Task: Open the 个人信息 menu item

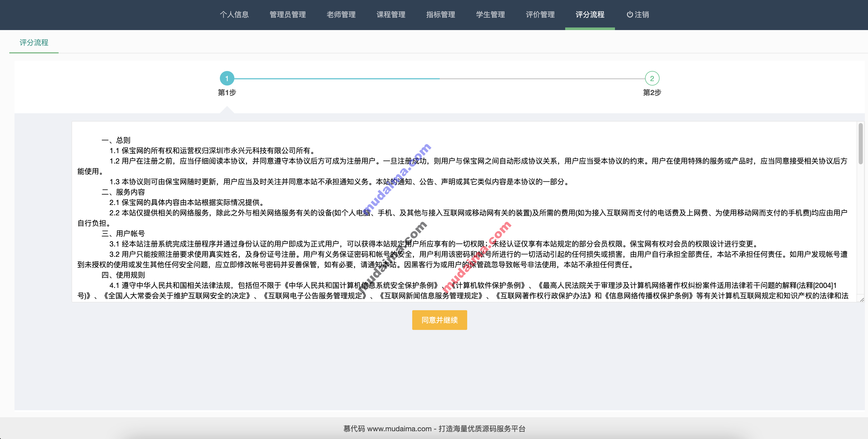Action: [x=234, y=15]
